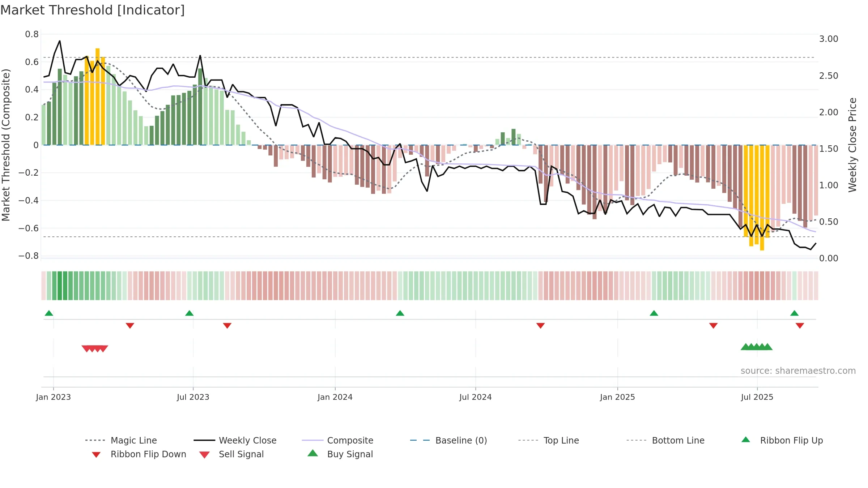Click the 0.00 tick on the right price axis
The image size is (868, 488).
click(x=829, y=258)
